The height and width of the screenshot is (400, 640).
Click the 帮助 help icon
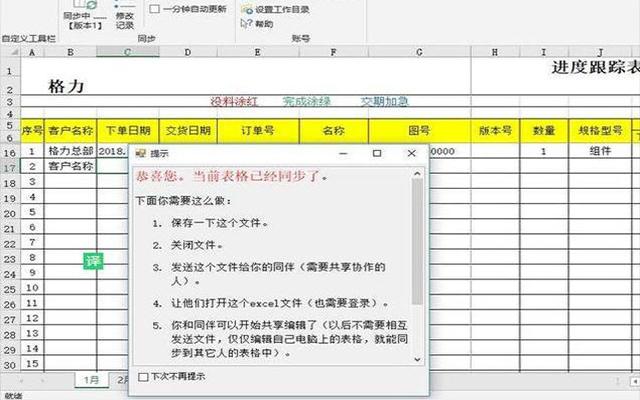[x=246, y=24]
